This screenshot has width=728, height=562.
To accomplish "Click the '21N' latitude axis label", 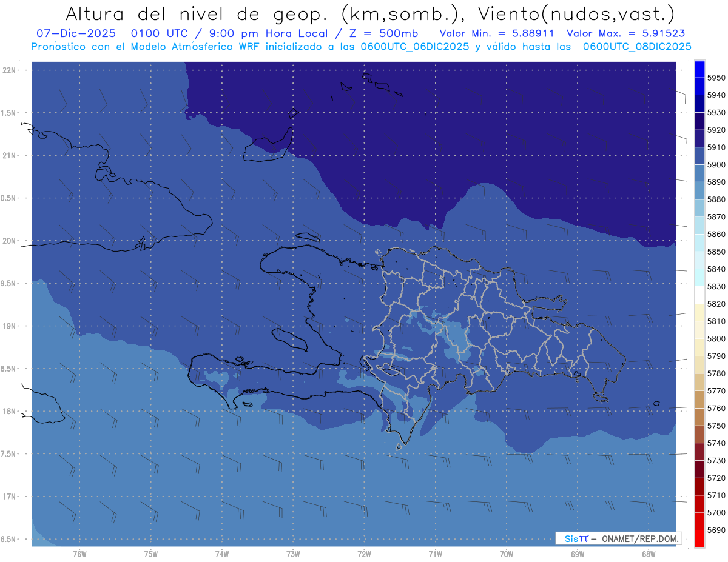I will 9,155.
